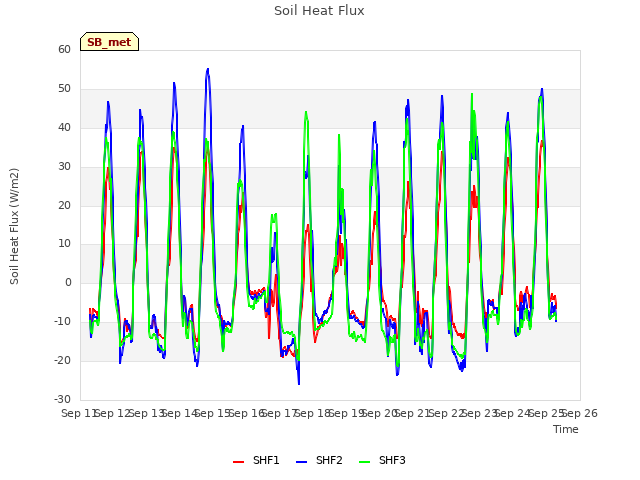Click the 20 y-axis tick label
Screen dimensions: 640x480
point(64,205)
